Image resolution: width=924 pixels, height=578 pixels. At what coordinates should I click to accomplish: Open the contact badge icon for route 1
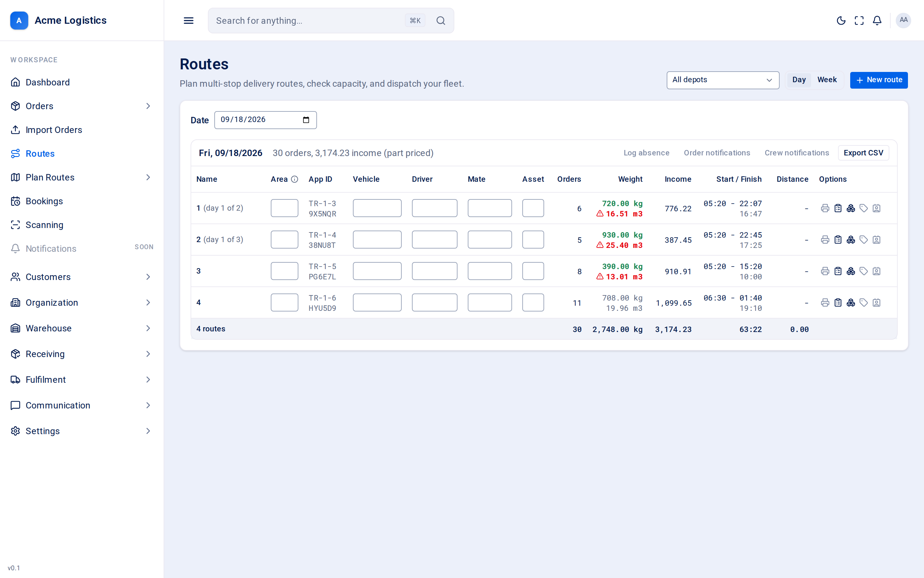coord(877,208)
